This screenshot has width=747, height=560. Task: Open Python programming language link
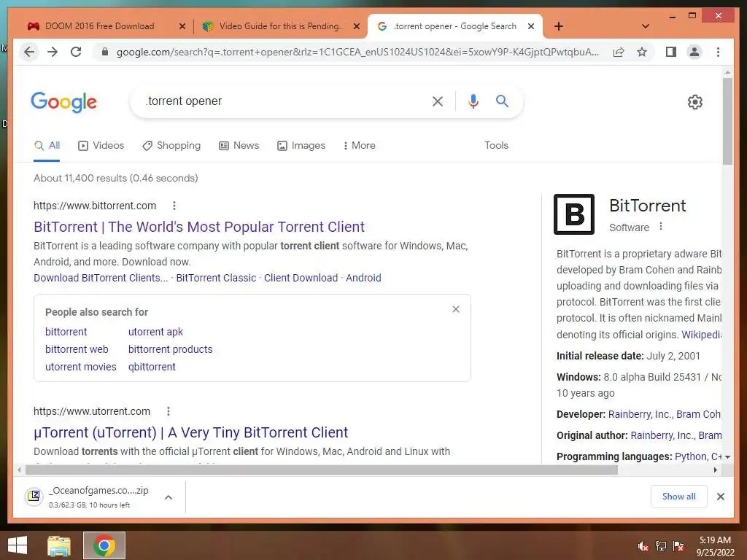click(691, 456)
